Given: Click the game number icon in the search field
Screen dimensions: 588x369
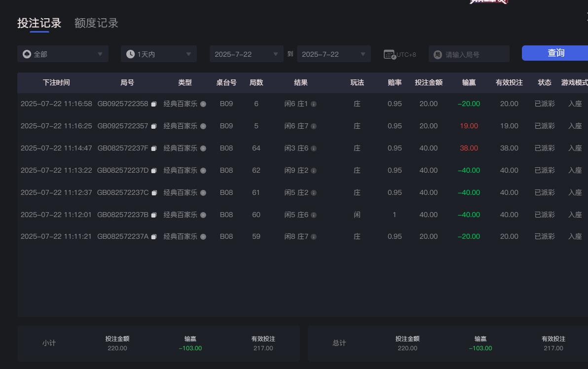Looking at the screenshot, I should tap(438, 54).
